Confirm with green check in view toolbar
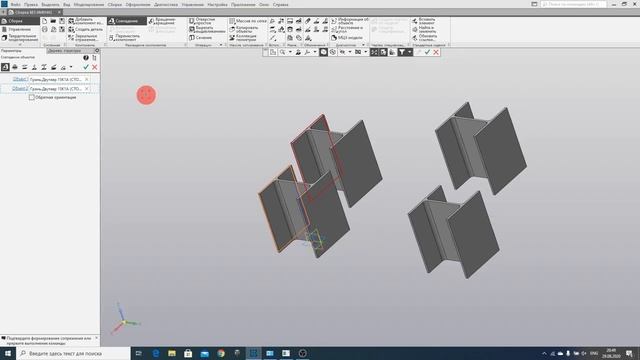Viewport: 640px width, 360px height. (x=427, y=52)
